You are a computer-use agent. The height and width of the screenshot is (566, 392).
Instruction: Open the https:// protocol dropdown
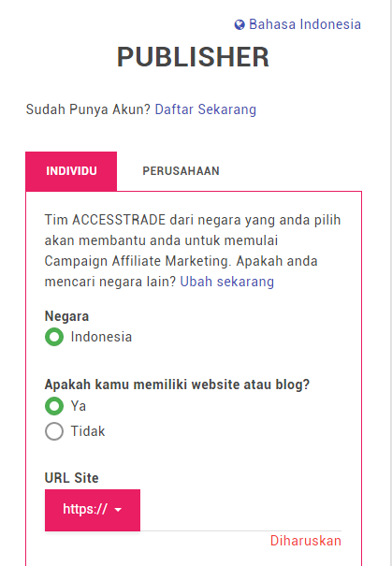tap(93, 510)
